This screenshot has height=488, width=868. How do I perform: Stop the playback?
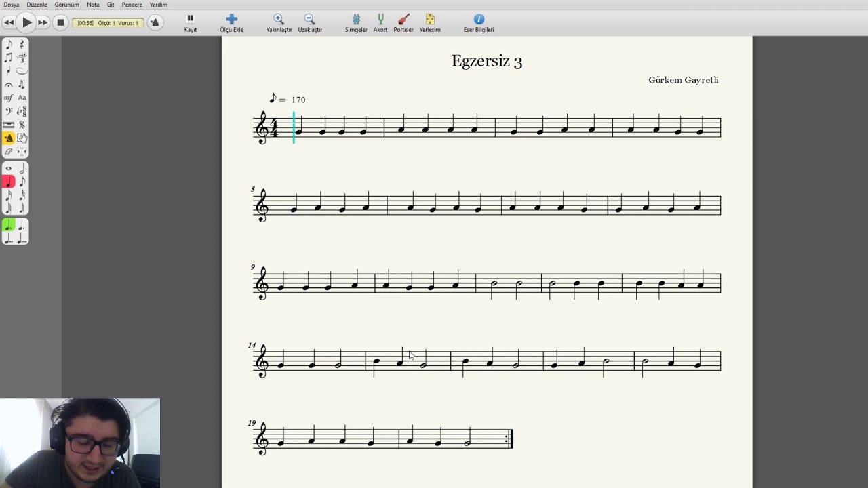60,22
